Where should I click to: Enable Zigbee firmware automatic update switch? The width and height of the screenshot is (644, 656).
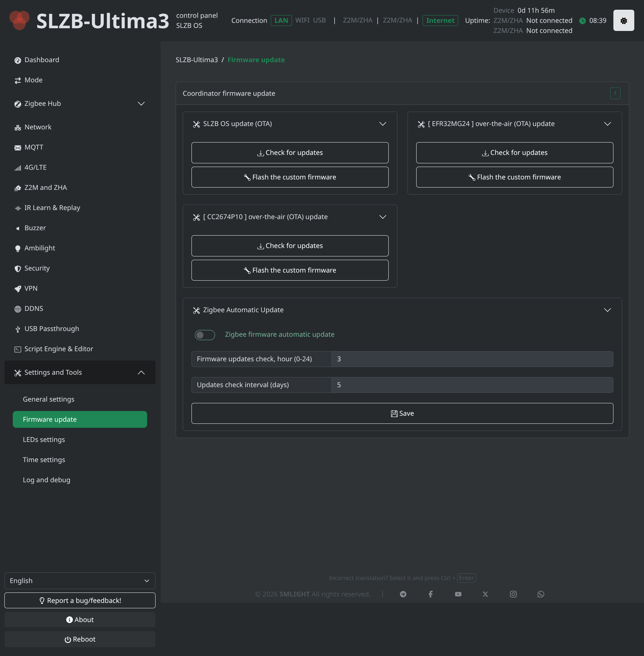tap(205, 335)
